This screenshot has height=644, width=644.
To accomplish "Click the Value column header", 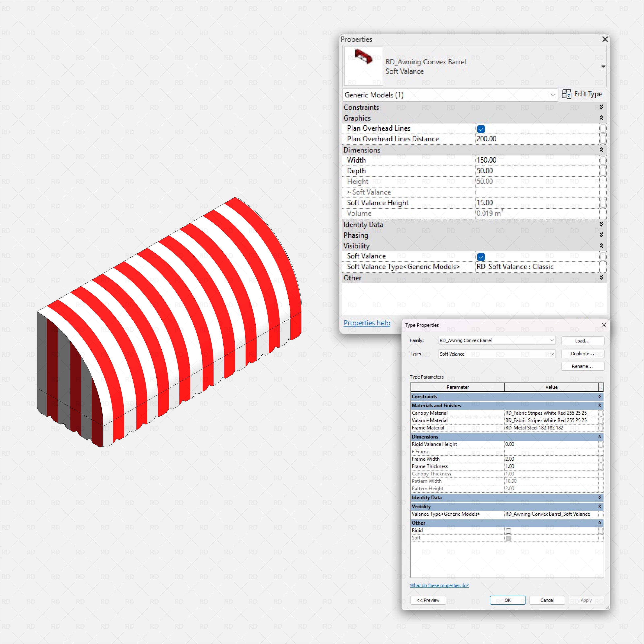I will (551, 387).
